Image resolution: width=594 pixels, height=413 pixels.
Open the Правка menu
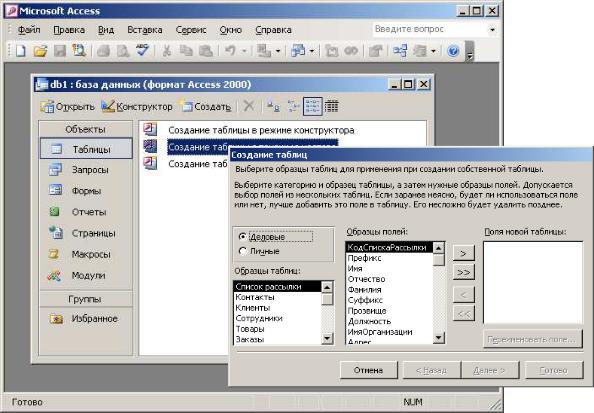[69, 30]
